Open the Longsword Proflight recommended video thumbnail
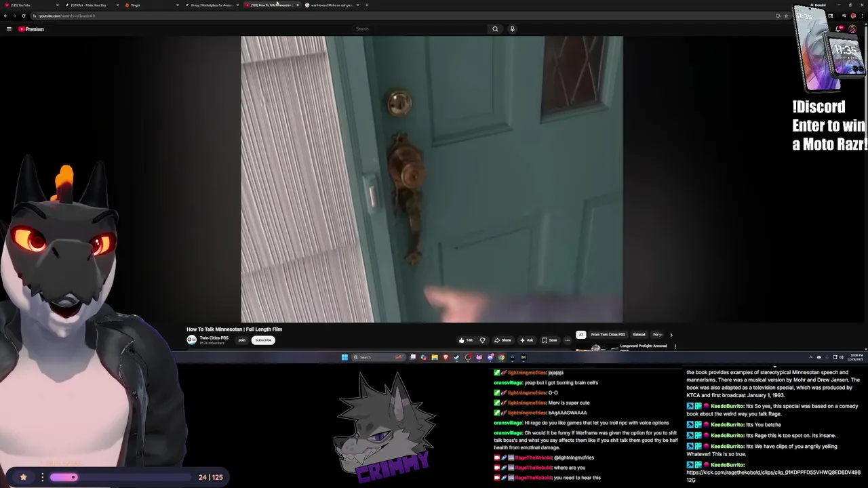Image resolution: width=868 pixels, height=488 pixels. [x=595, y=348]
